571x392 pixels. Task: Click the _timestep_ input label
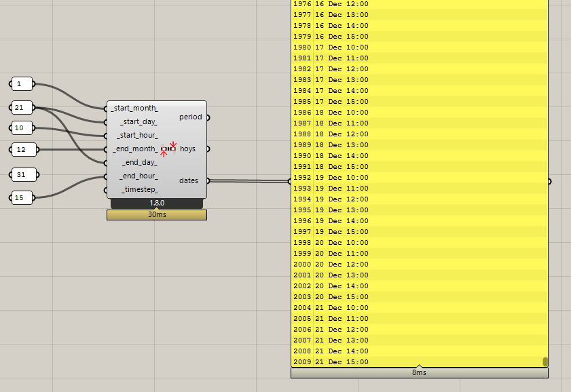point(140,189)
